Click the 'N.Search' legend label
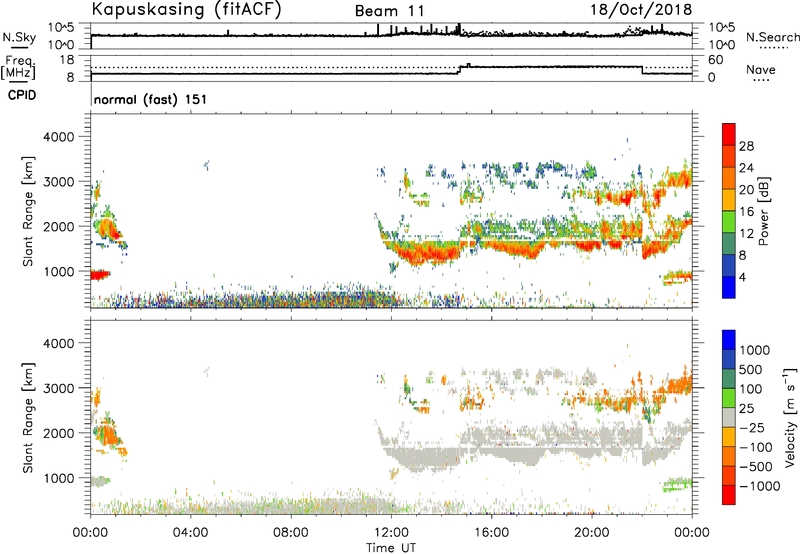Image resolution: width=800 pixels, height=554 pixels. (773, 37)
